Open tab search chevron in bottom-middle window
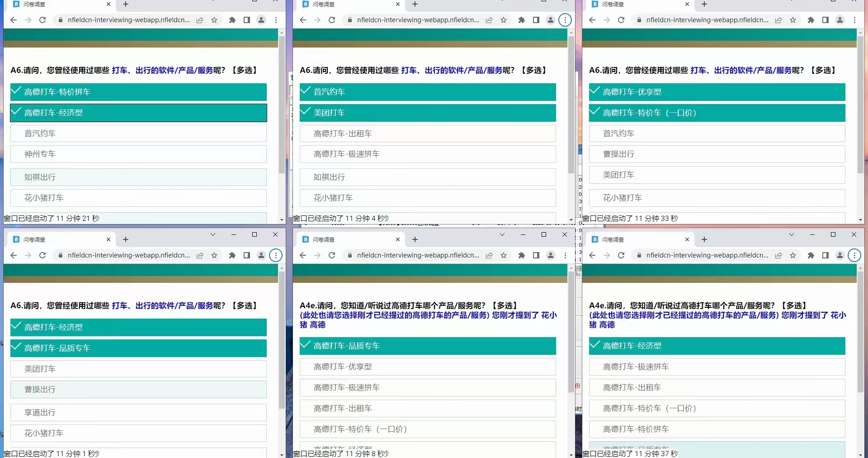Viewport: 868px width, 458px height. [x=502, y=234]
